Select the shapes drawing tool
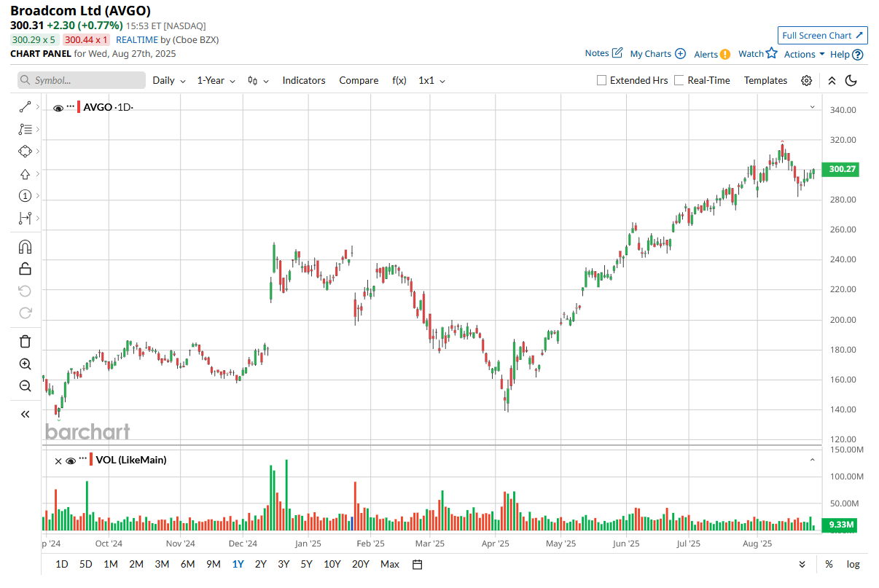 click(25, 152)
